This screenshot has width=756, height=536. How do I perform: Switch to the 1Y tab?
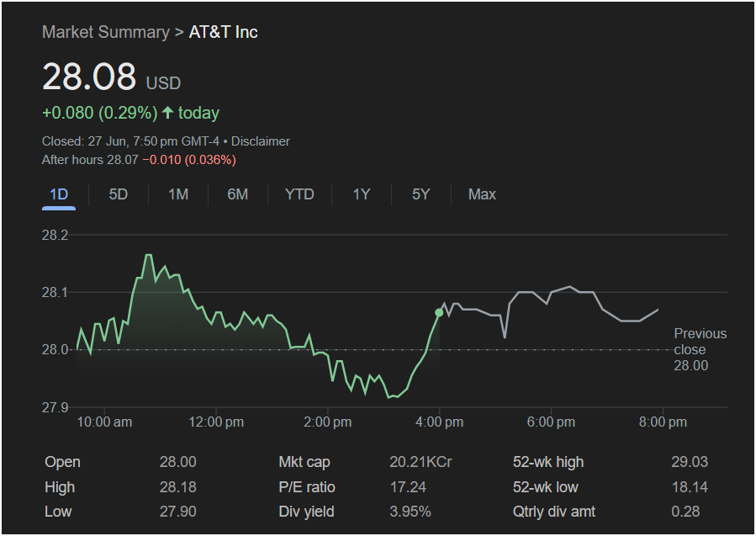tap(361, 194)
